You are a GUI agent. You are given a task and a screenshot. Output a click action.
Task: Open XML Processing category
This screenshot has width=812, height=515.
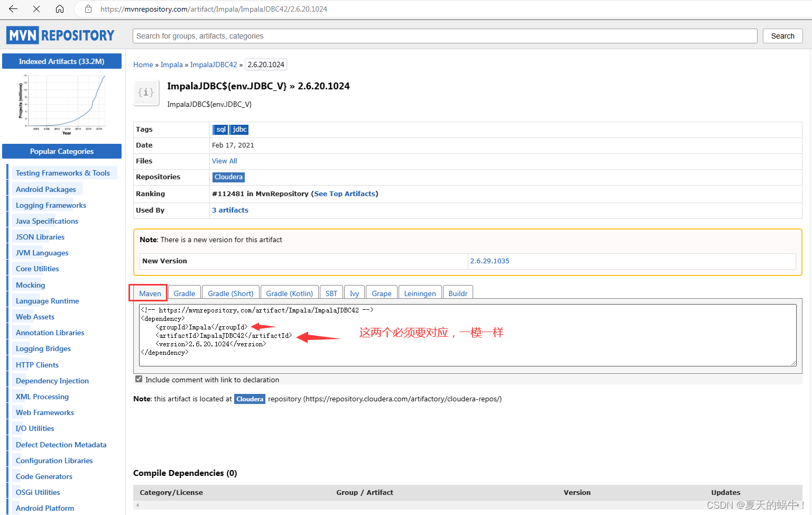(x=42, y=397)
